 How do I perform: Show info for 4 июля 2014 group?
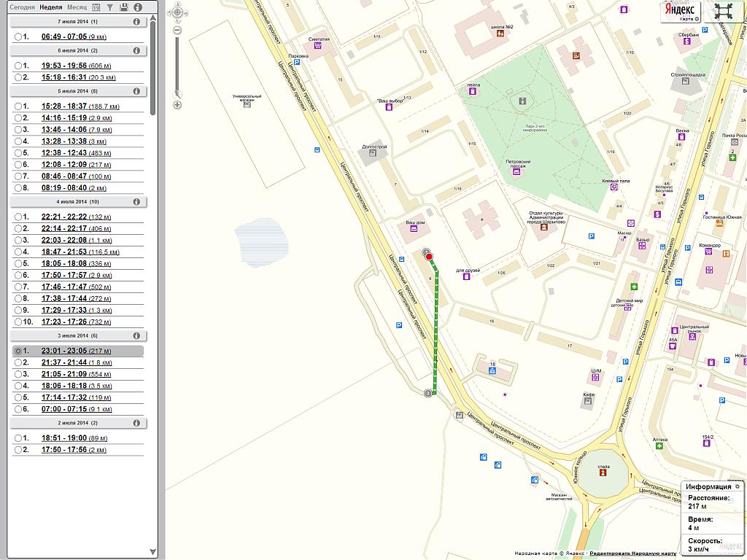[136, 202]
